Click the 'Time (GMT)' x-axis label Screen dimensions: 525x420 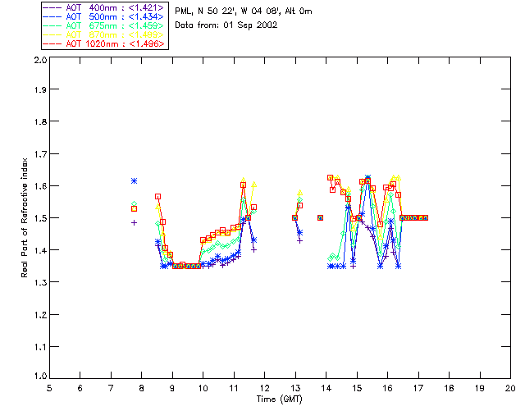(278, 399)
